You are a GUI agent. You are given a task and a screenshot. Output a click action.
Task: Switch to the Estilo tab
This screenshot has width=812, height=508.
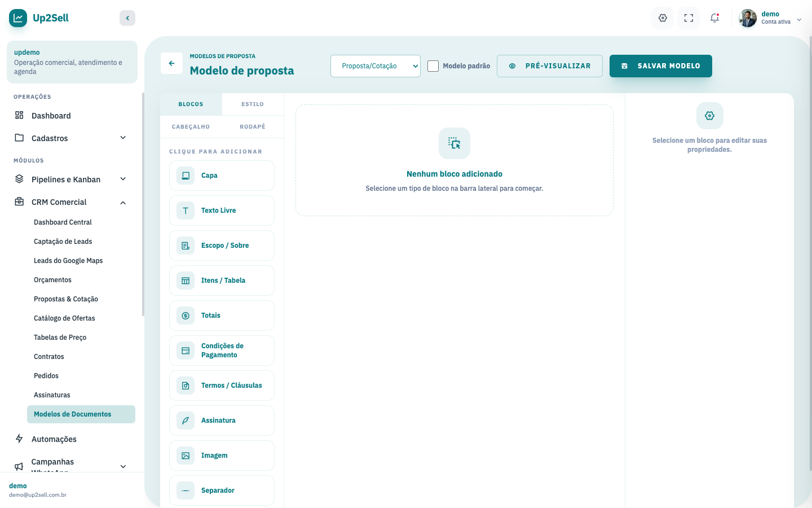(253, 104)
